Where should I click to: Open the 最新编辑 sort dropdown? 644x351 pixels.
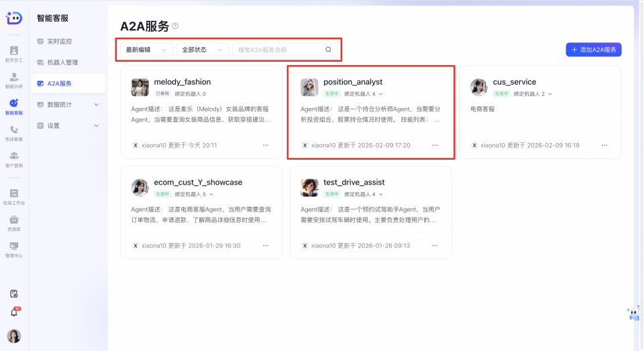point(146,50)
